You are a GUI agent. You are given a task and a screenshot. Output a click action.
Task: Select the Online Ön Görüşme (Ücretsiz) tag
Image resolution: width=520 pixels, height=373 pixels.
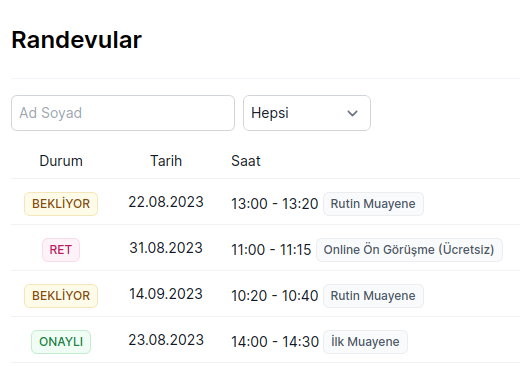click(409, 250)
